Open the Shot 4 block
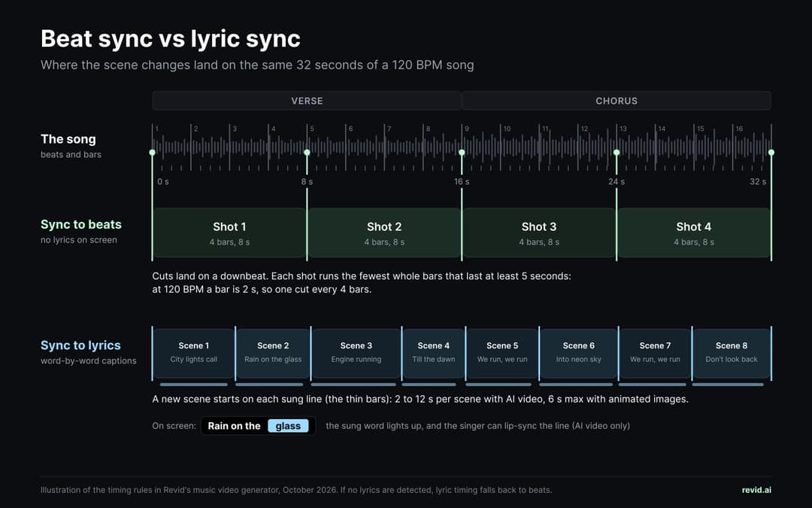This screenshot has height=508, width=812. tap(693, 233)
